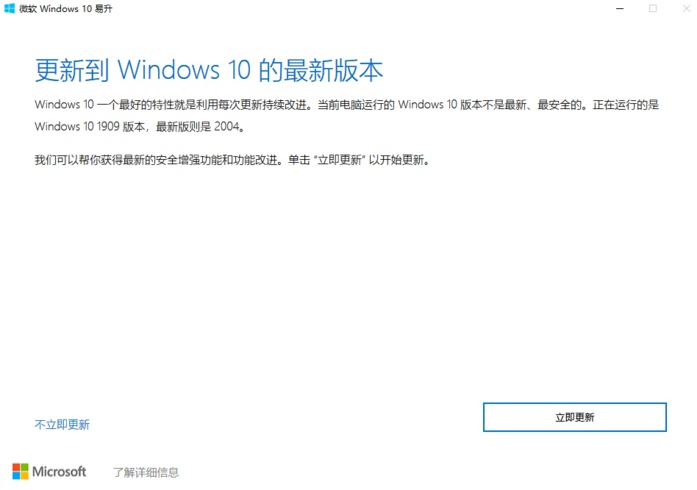The width and height of the screenshot is (697, 490).
Task: Click the latest version number 2004
Action: (227, 127)
